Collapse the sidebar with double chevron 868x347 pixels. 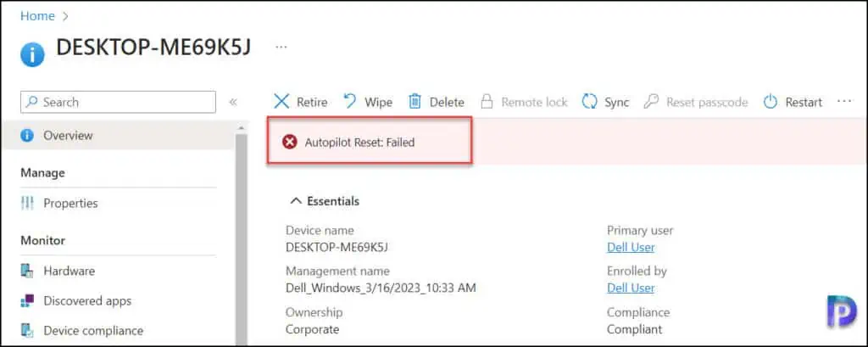233,102
